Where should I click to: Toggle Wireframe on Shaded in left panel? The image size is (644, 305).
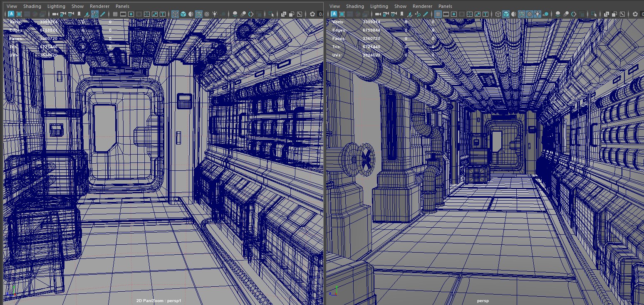[x=199, y=14]
